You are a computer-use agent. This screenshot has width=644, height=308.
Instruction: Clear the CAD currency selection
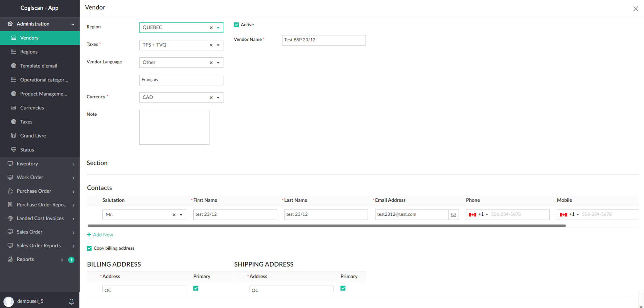[211, 98]
